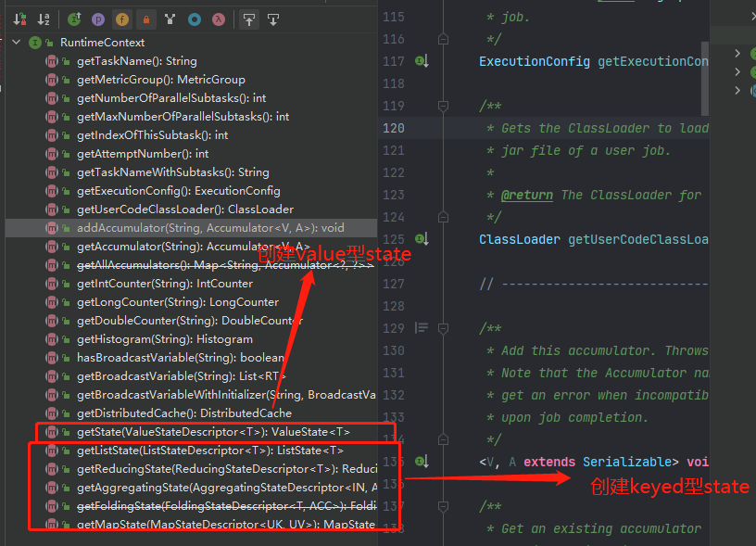Click method icon beside getReducingState
756x546 pixels.
pos(52,469)
